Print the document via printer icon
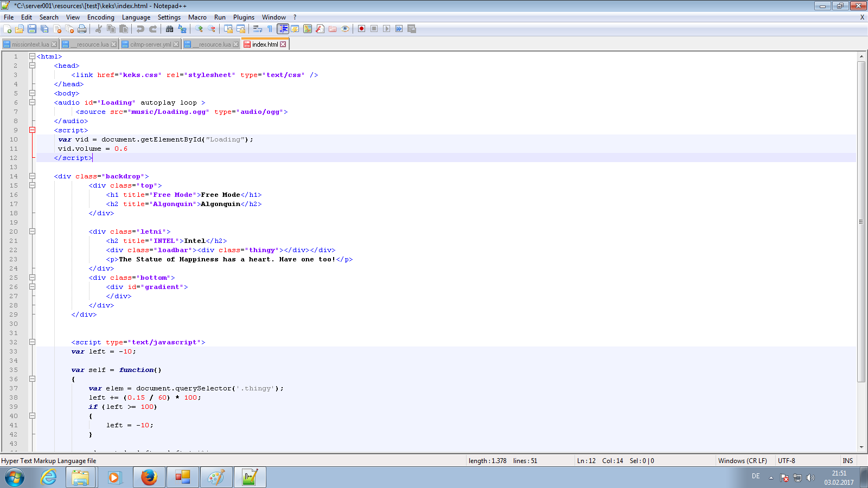Image resolution: width=868 pixels, height=488 pixels. pyautogui.click(x=81, y=29)
